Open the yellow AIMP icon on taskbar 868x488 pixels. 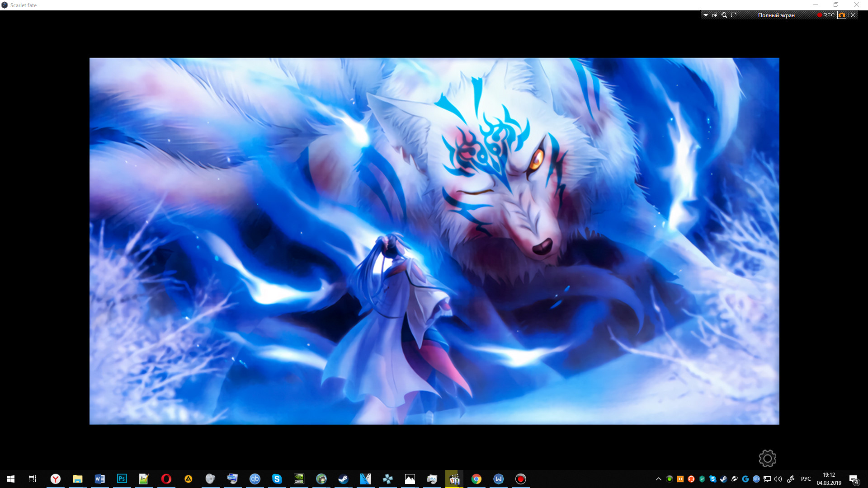pyautogui.click(x=189, y=479)
